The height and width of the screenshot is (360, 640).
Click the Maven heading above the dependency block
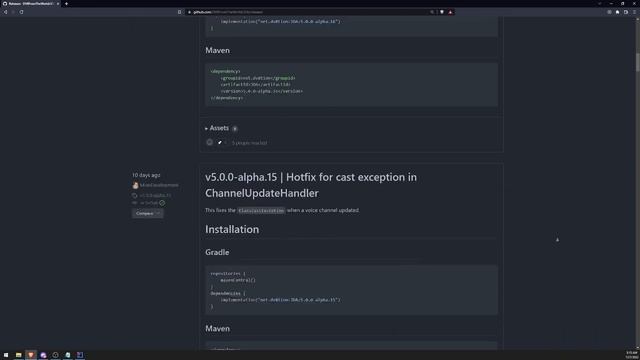[x=218, y=50]
